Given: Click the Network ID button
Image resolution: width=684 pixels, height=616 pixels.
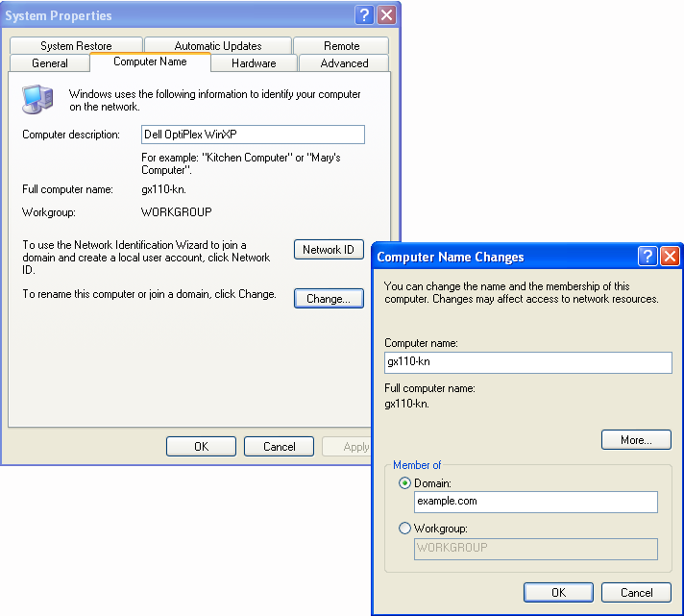Looking at the screenshot, I should (329, 250).
